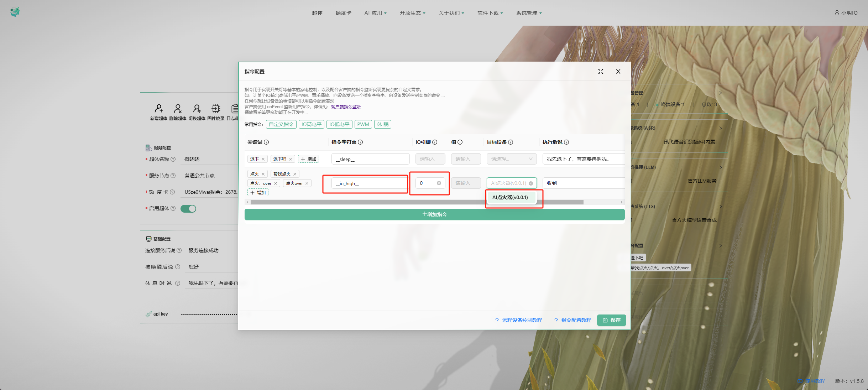Click the __io_high__ command string field
The image size is (868, 390).
[370, 183]
